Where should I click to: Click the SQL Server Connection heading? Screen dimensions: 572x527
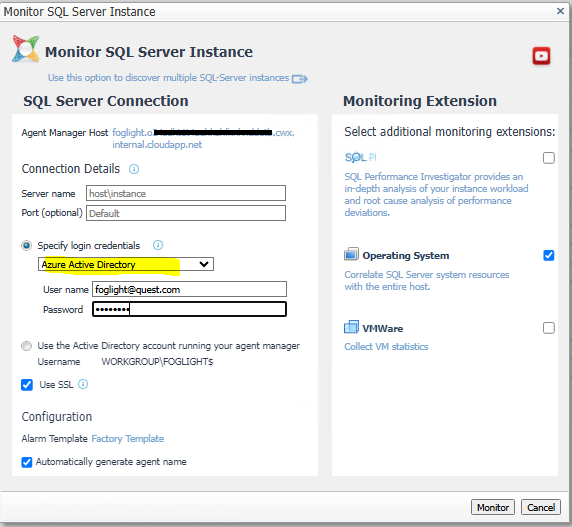click(106, 101)
